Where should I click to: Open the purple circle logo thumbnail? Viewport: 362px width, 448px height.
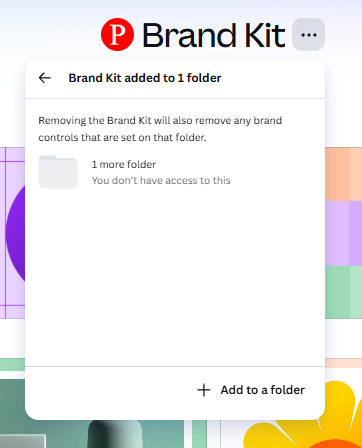point(12,233)
